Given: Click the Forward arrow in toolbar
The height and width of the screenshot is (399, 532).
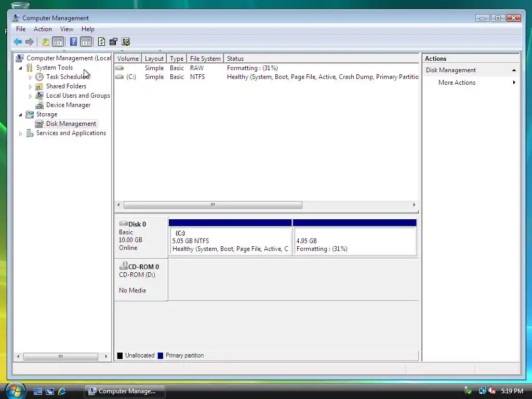Looking at the screenshot, I should [30, 42].
